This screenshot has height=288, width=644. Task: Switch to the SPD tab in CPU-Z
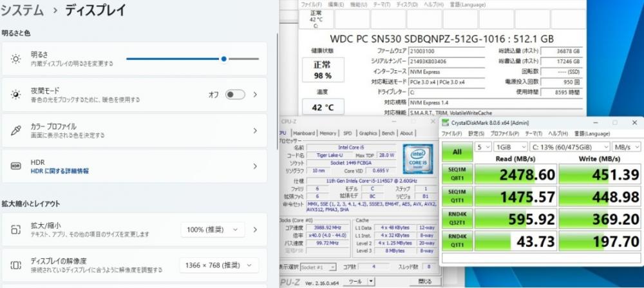click(348, 133)
